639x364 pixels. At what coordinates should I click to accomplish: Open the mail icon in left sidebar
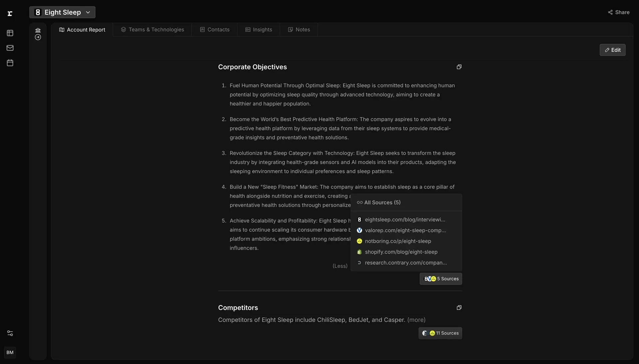click(10, 48)
